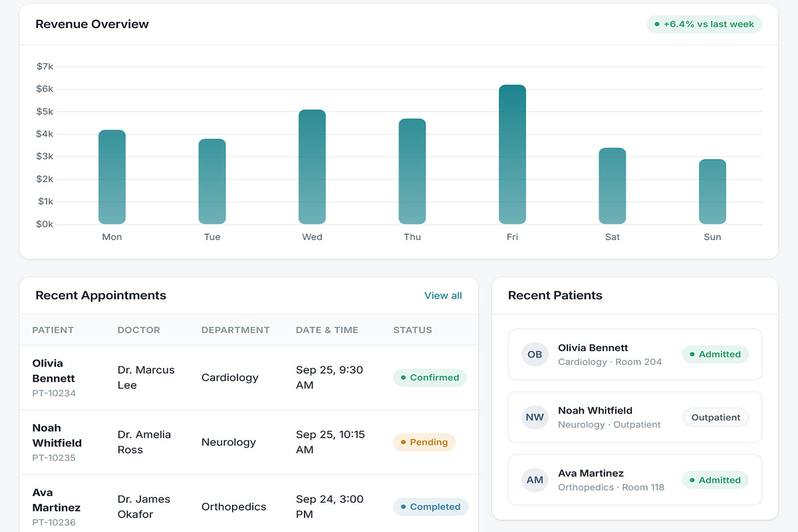This screenshot has width=798, height=532.
Task: Click patient ID PT-10235
Action: (54, 458)
